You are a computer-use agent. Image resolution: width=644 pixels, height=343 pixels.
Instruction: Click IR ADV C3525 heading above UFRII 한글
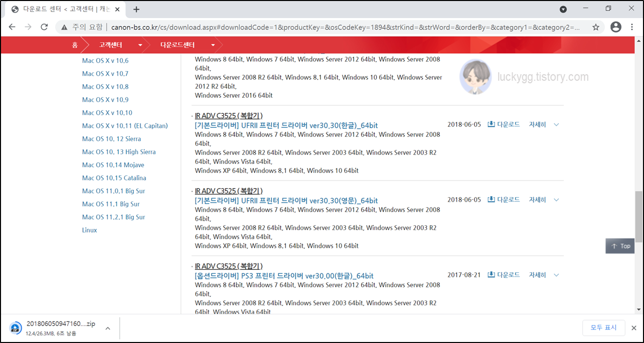click(229, 116)
